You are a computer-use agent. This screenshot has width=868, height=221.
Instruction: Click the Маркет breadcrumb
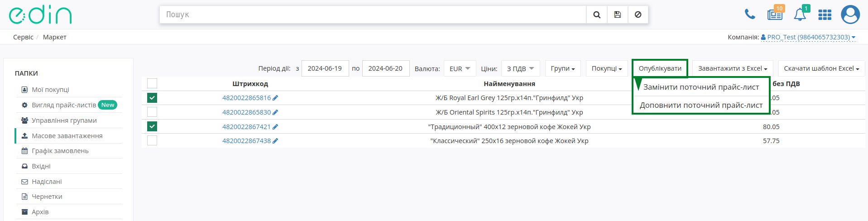(x=55, y=37)
